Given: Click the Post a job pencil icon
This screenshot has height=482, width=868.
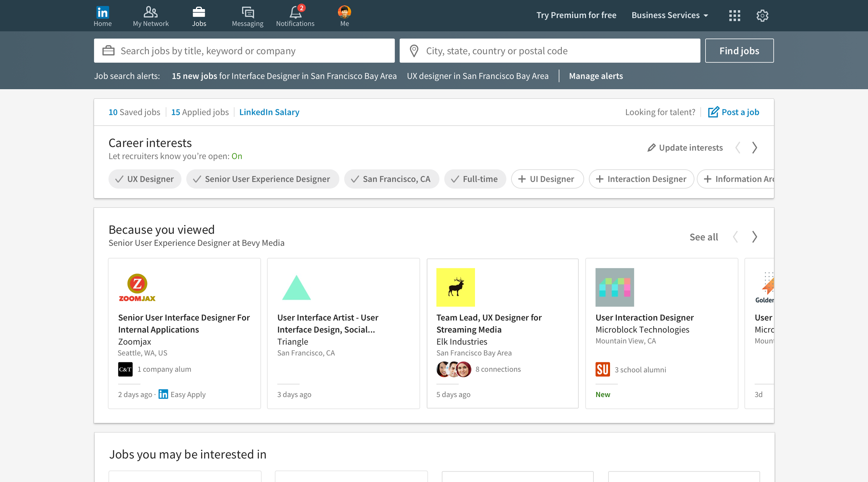Looking at the screenshot, I should click(713, 112).
